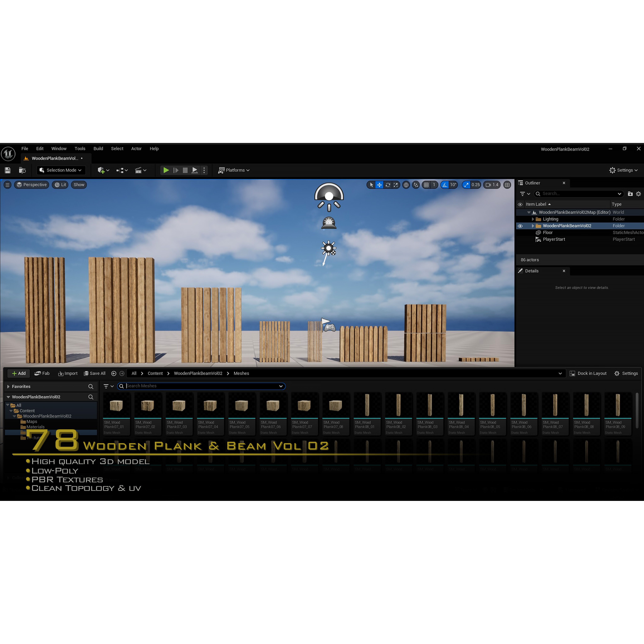
Task: Activate the translate move tool
Action: [x=379, y=185]
